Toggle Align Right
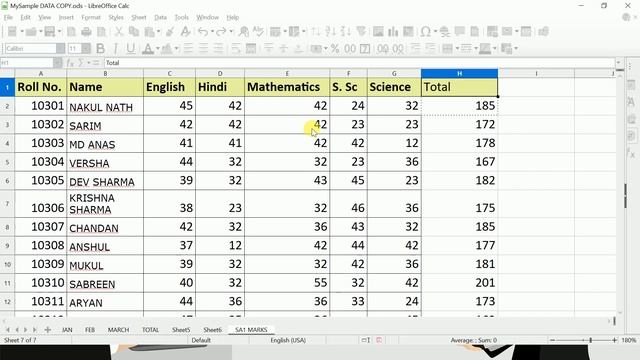This screenshot has height=360, width=640. point(218,49)
